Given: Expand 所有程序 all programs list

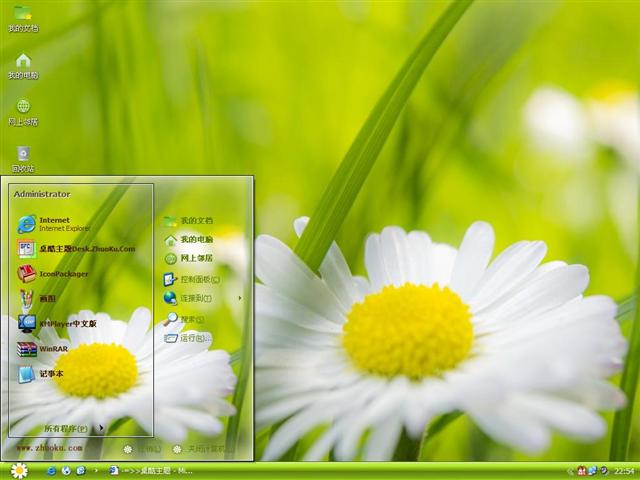Looking at the screenshot, I should pyautogui.click(x=73, y=428).
